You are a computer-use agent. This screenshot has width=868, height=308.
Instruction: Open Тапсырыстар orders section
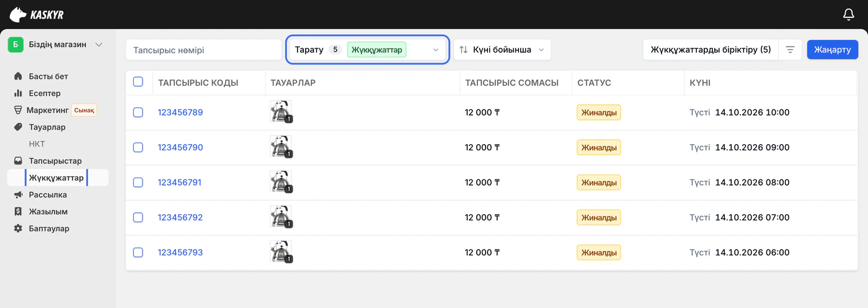(x=55, y=161)
